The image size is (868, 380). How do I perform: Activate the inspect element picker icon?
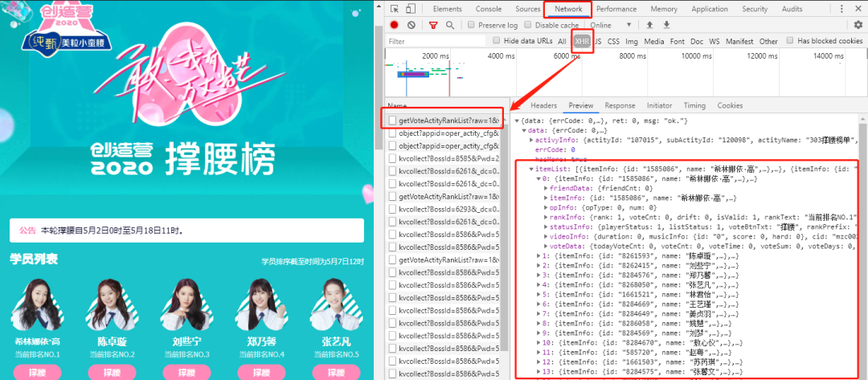click(395, 9)
